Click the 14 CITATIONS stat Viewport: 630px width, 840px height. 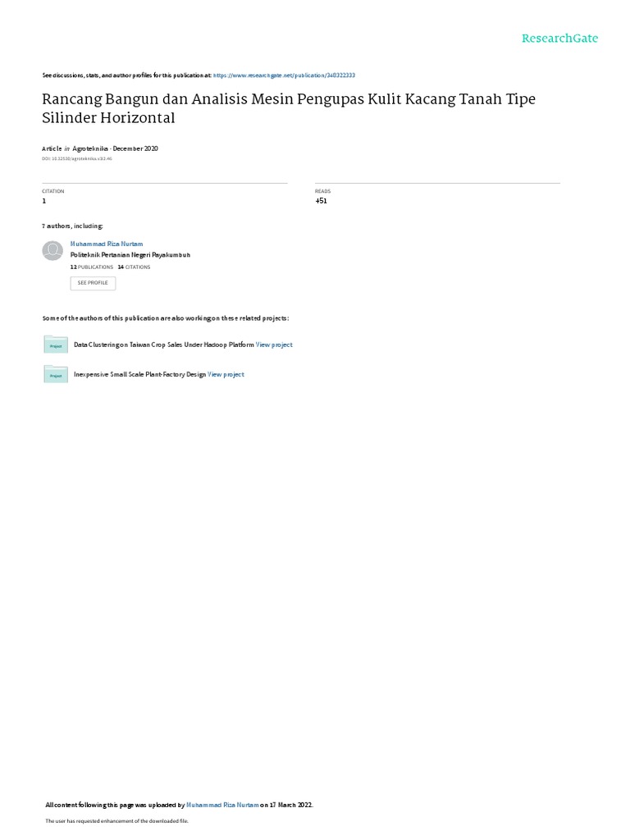pyautogui.click(x=134, y=267)
